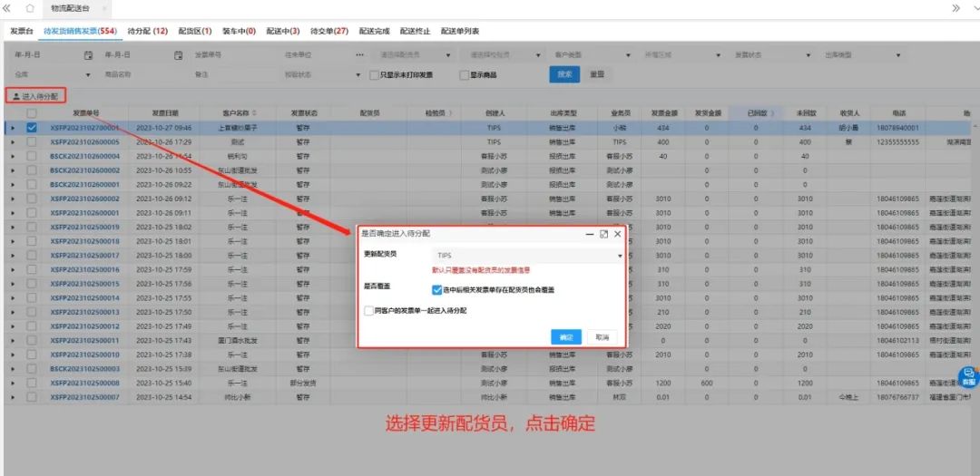Click the blue customer service chat icon
The height and width of the screenshot is (476, 980).
967,373
